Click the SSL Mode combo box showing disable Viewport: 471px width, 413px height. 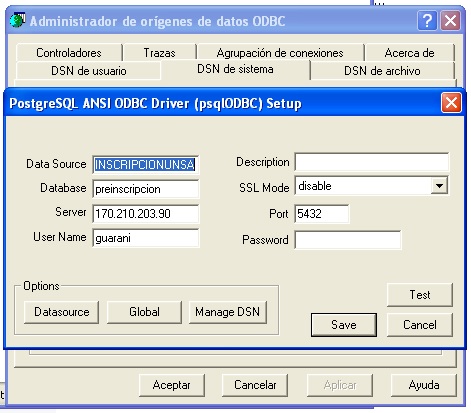pos(372,186)
